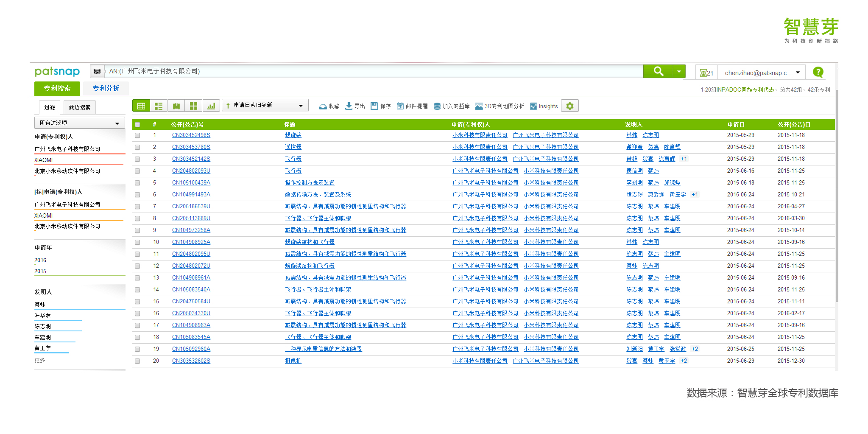
Task: Sort by 公开(公告)号 column header
Action: [187, 124]
